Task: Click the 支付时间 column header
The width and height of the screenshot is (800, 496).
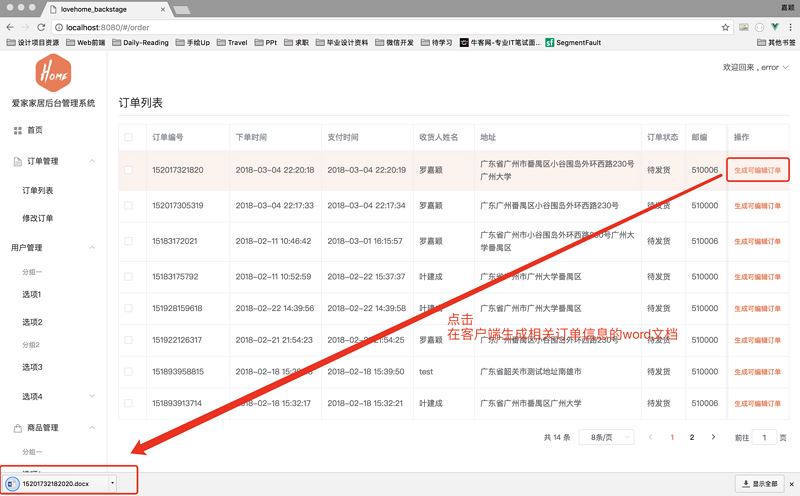Action: coord(343,137)
